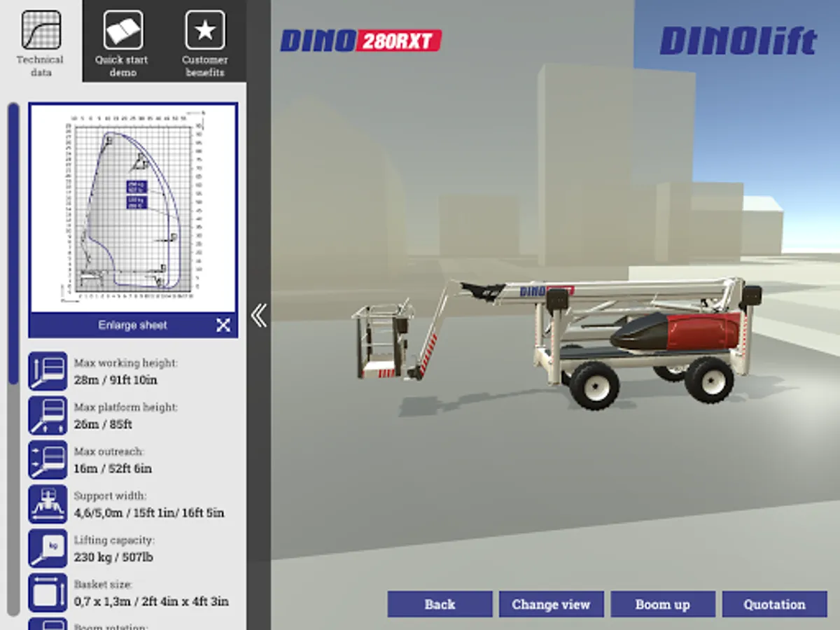Open the Quick start demo tab
This screenshot has height=630, width=840.
click(122, 41)
